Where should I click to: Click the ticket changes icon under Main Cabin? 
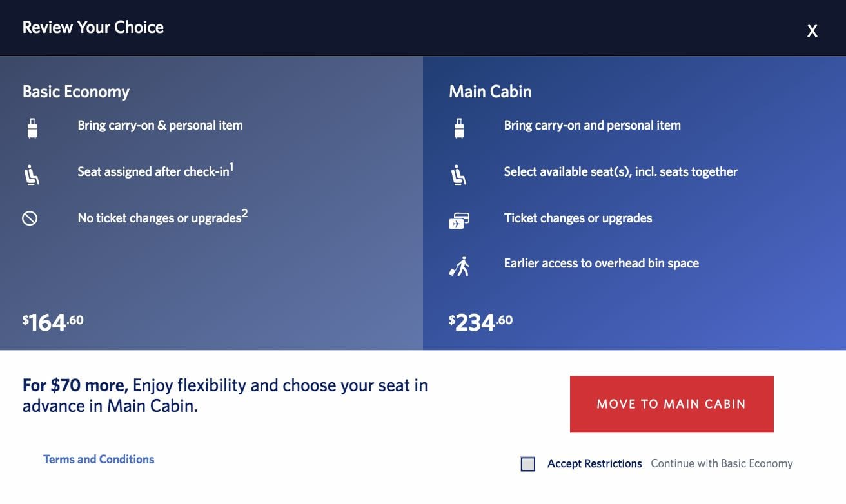(459, 218)
